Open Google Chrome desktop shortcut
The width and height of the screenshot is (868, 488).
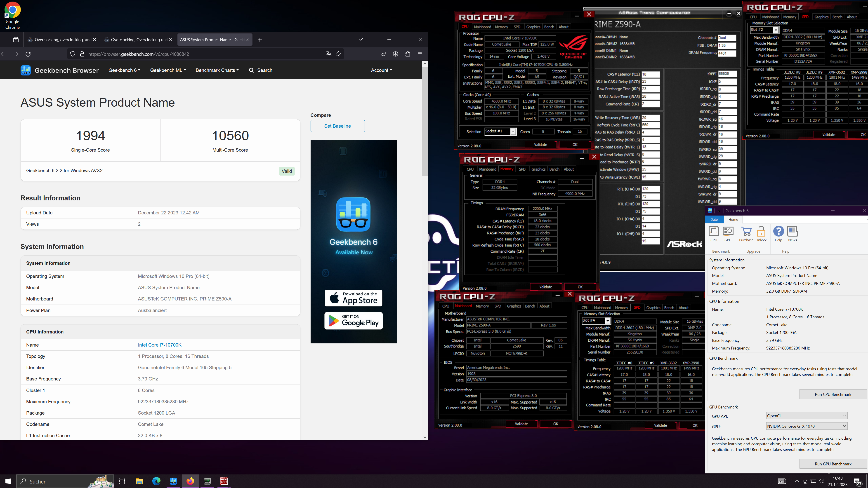(12, 16)
